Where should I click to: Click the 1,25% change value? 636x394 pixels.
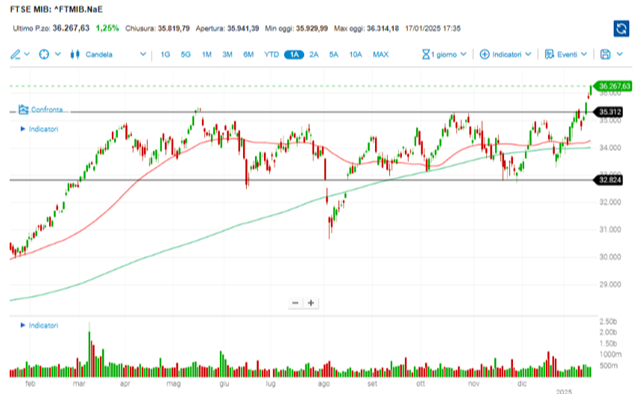click(107, 28)
